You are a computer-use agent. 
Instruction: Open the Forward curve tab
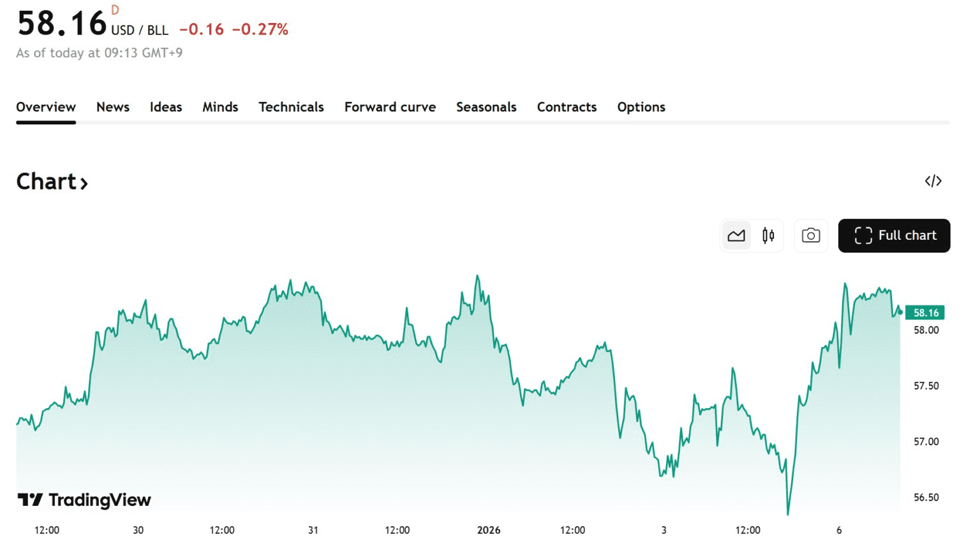[x=390, y=107]
